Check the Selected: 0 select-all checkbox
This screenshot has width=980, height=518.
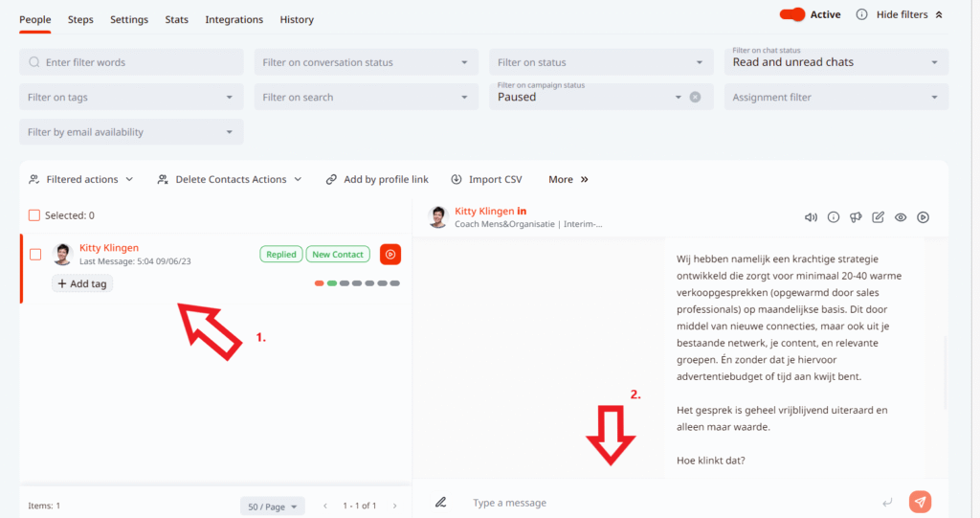(x=34, y=215)
